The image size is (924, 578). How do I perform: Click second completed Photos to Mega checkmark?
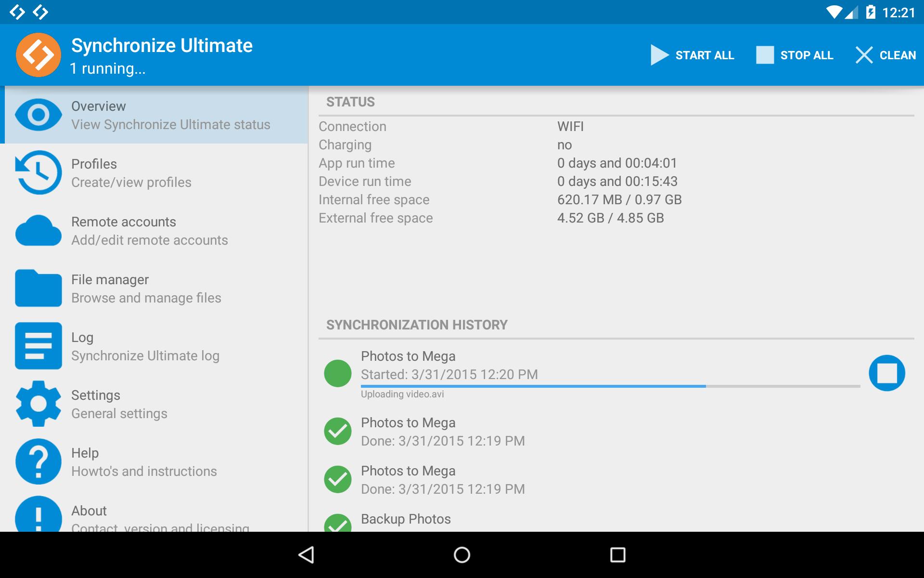338,479
